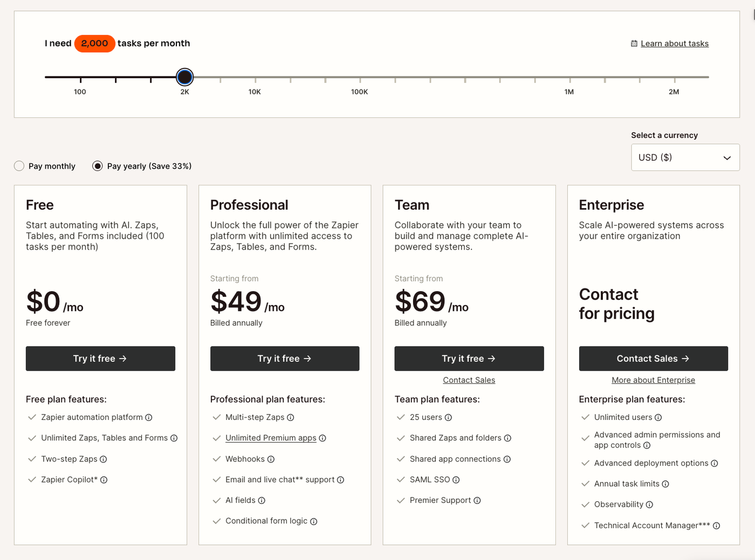Click Try it free on Team plan
The height and width of the screenshot is (560, 755).
point(469,358)
